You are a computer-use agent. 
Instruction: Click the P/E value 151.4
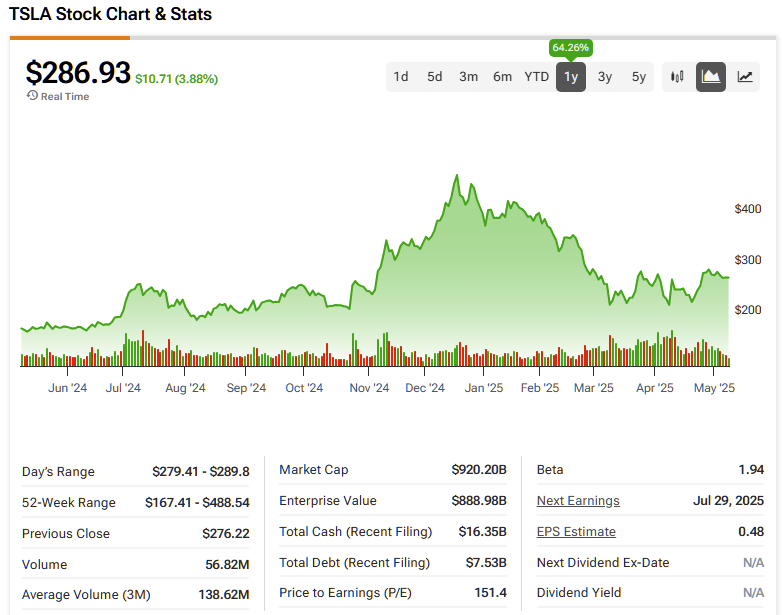coord(490,592)
